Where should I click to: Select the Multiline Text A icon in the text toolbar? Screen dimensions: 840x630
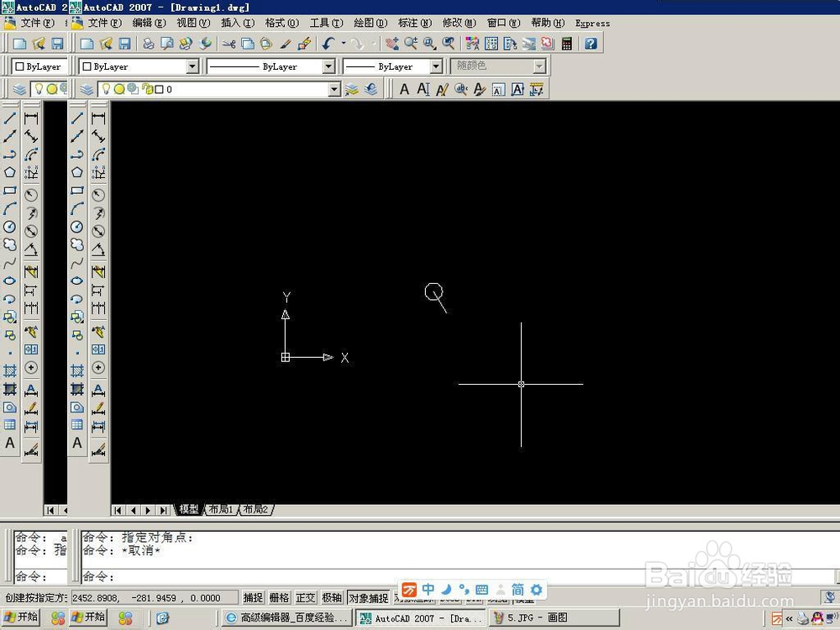[405, 89]
